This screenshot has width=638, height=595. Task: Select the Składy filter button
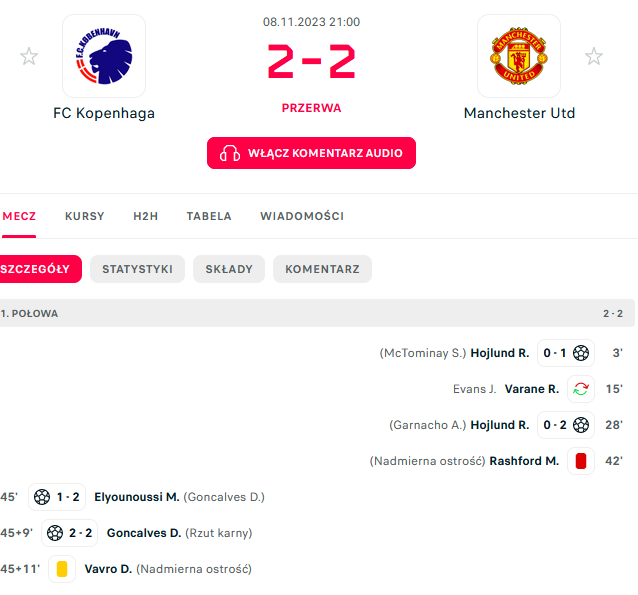[x=229, y=269]
